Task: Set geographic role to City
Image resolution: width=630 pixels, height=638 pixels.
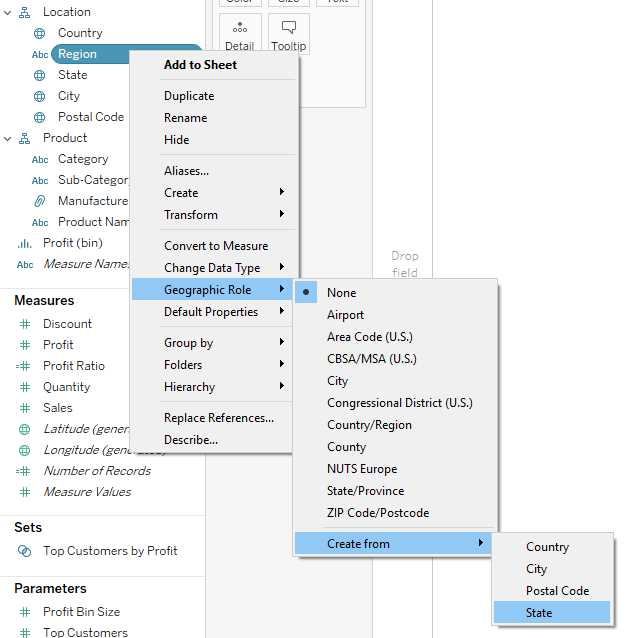Action: coord(395,380)
